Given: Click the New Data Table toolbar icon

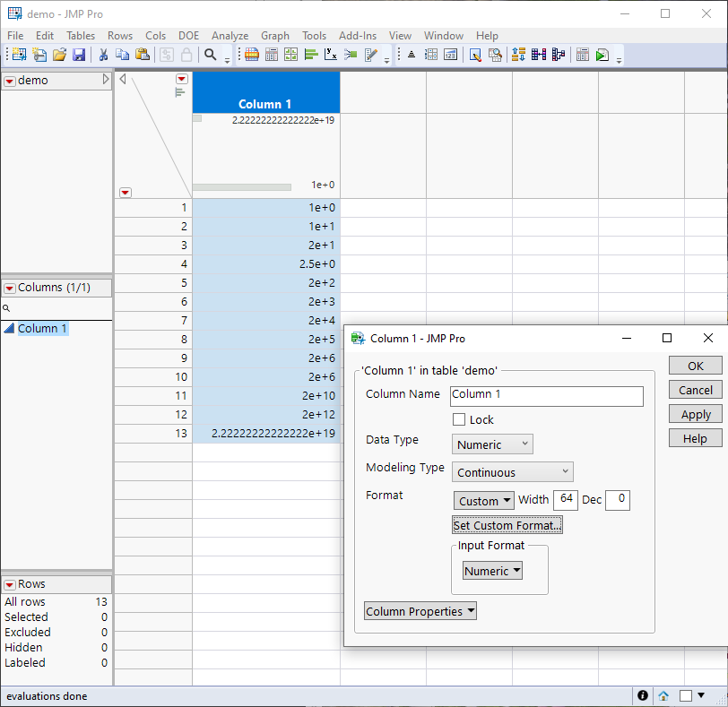Looking at the screenshot, I should click(x=19, y=55).
